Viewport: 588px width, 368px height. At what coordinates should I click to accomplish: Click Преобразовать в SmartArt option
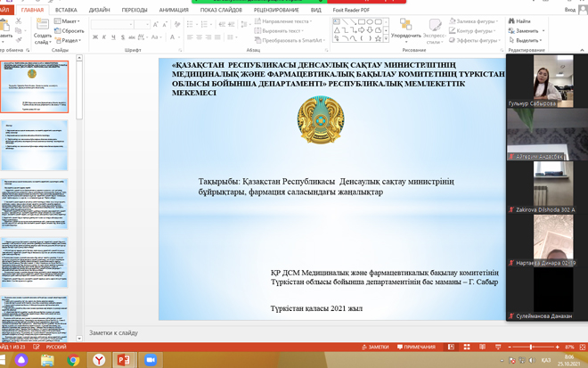(x=290, y=40)
